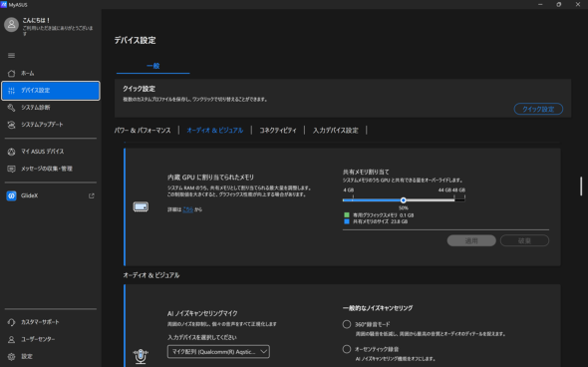Jump to オーディオ & ビジュアル section
Image resolution: width=588 pixels, height=367 pixels.
(215, 131)
